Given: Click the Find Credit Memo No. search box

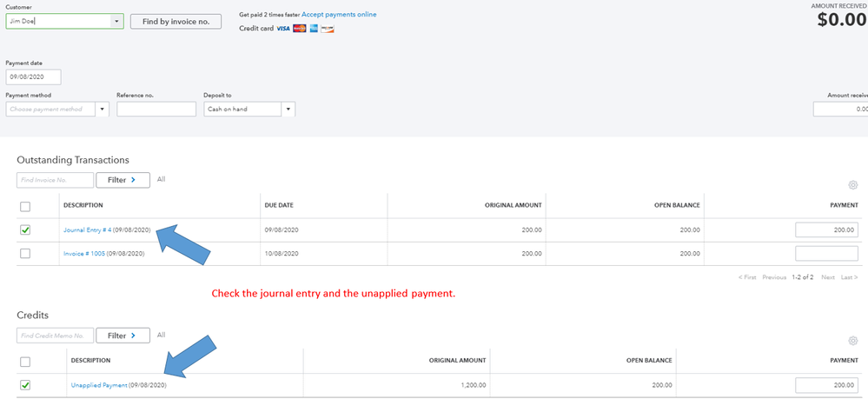Looking at the screenshot, I should pyautogui.click(x=56, y=336).
